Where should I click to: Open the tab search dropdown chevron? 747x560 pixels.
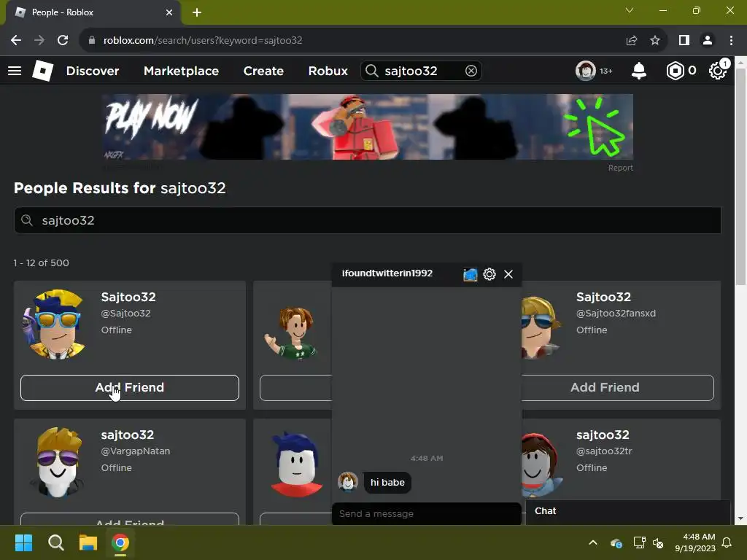tap(630, 10)
